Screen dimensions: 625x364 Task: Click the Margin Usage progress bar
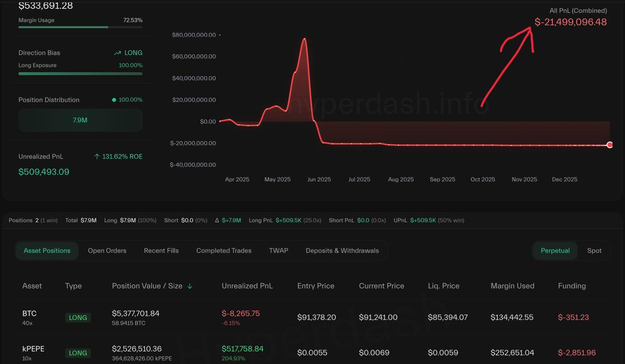point(80,27)
